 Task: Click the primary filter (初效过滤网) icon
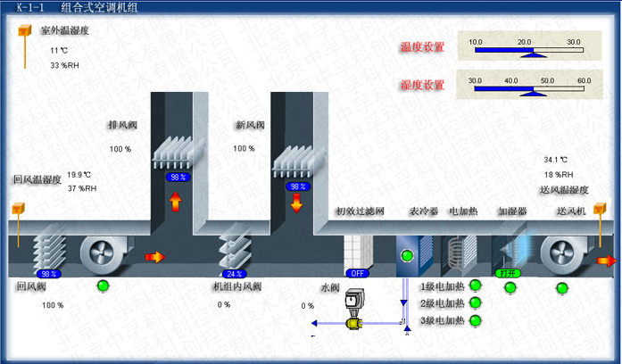point(357,252)
